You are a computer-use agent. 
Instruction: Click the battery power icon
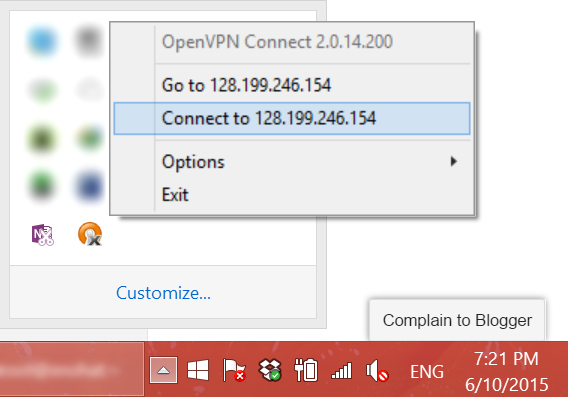pos(306,370)
